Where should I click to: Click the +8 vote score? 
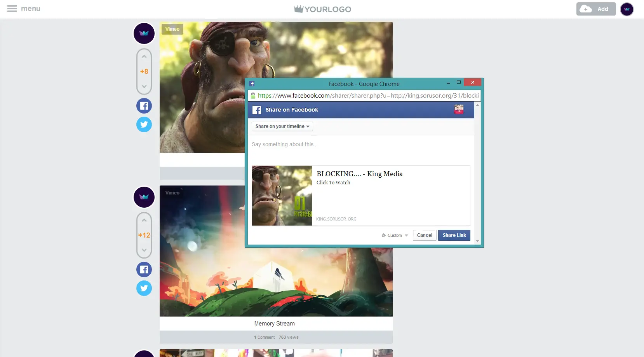tap(144, 72)
